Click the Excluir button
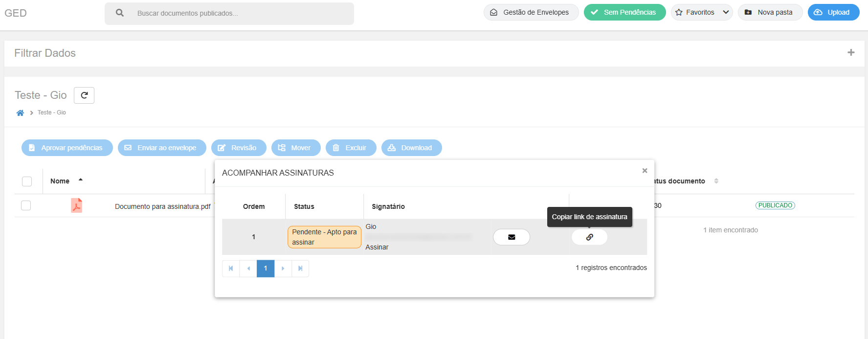868x339 pixels. [x=351, y=148]
